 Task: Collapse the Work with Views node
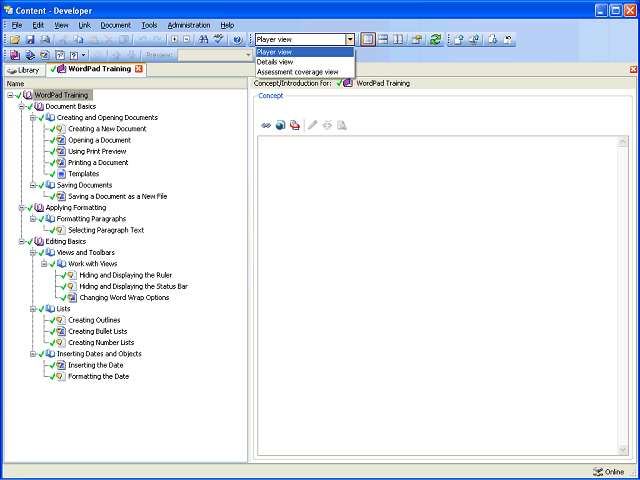[x=44, y=264]
